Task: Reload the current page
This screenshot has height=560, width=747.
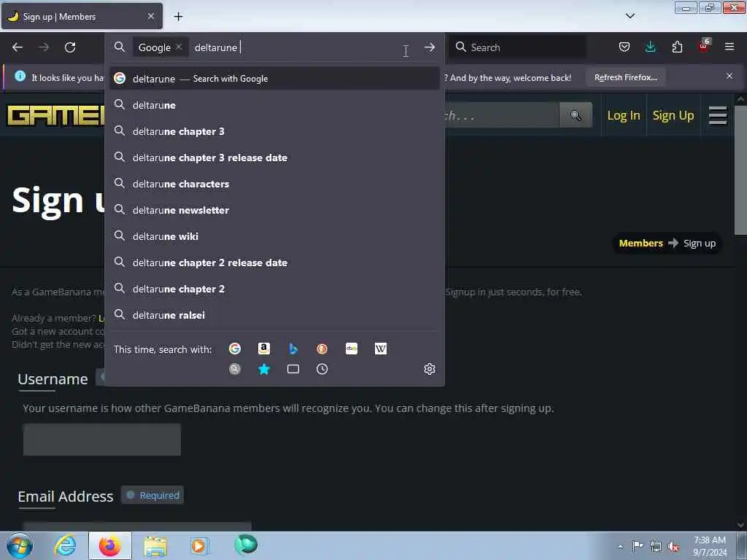Action: pyautogui.click(x=70, y=47)
